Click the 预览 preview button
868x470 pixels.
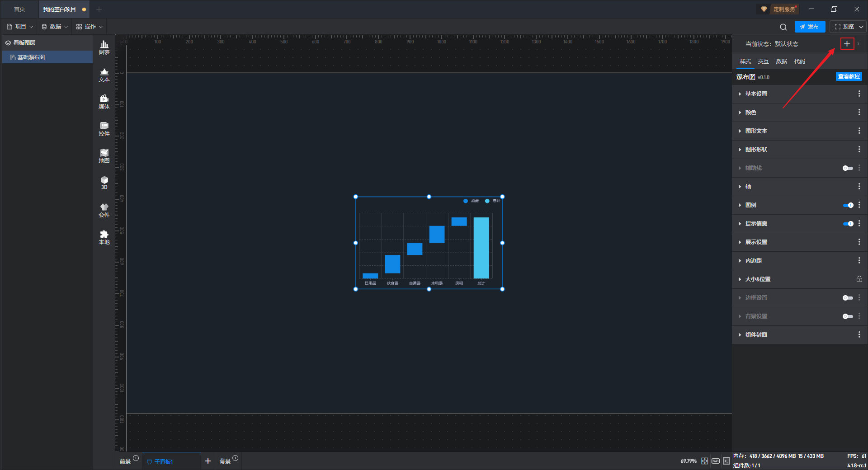(x=844, y=27)
